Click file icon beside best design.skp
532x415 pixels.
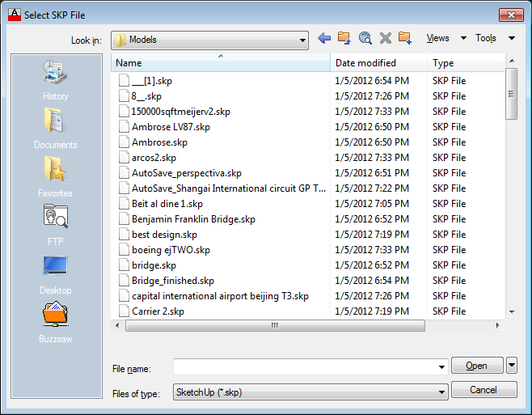pyautogui.click(x=125, y=235)
